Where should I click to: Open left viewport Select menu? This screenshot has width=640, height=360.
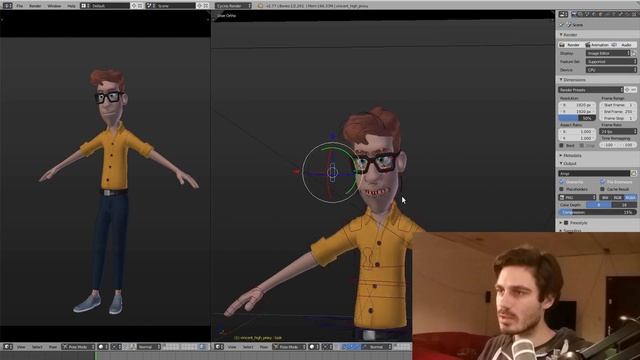(x=37, y=347)
